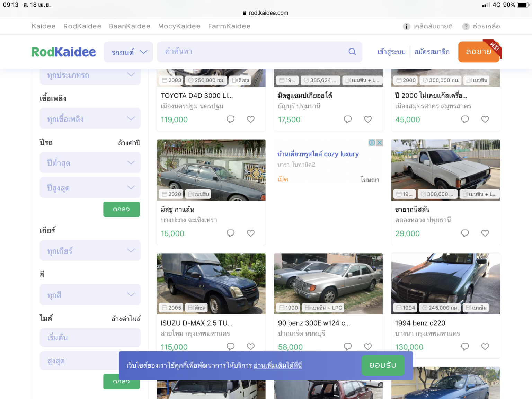Open chat for the 15,000 listing
The image size is (532, 399).
tap(231, 233)
